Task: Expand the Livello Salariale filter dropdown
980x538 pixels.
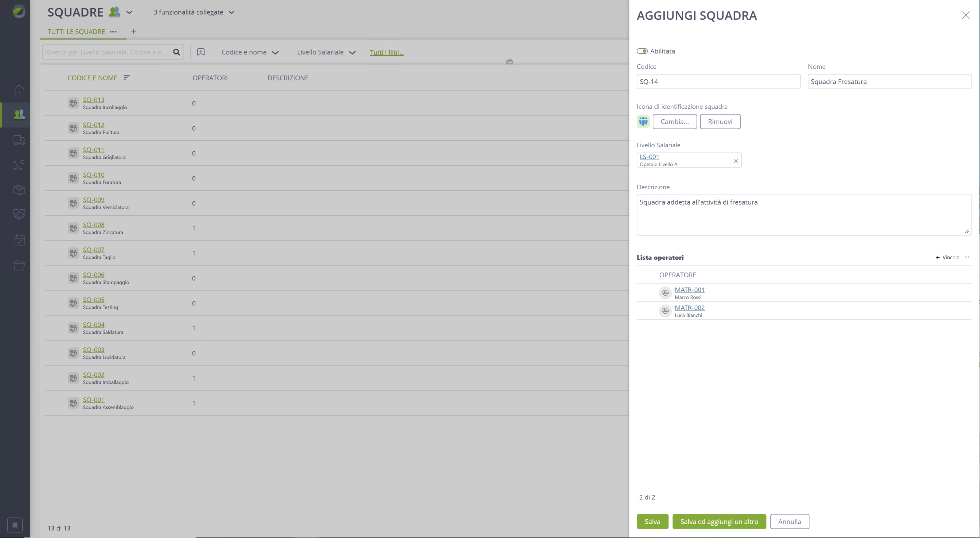Action: point(326,52)
